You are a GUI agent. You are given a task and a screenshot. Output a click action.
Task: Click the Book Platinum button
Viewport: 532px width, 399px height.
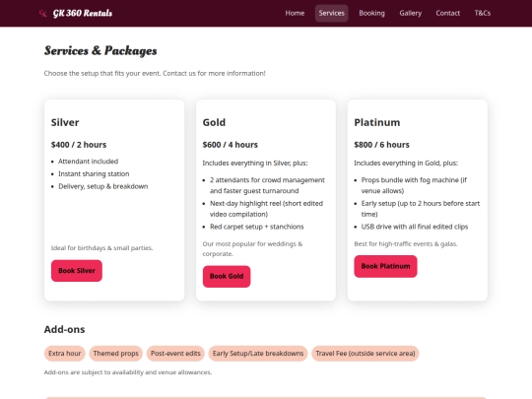coord(385,266)
